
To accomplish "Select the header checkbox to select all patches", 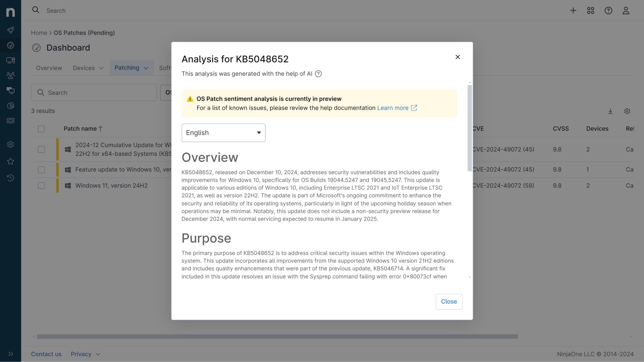I will pyautogui.click(x=41, y=129).
